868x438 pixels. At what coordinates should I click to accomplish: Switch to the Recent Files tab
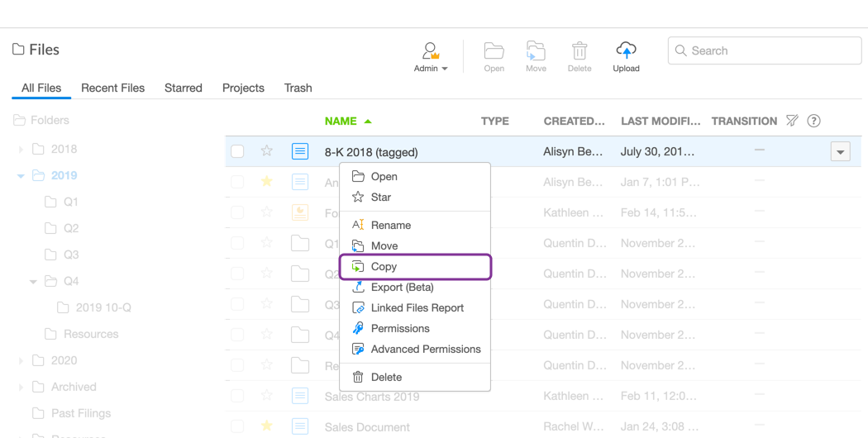click(112, 88)
